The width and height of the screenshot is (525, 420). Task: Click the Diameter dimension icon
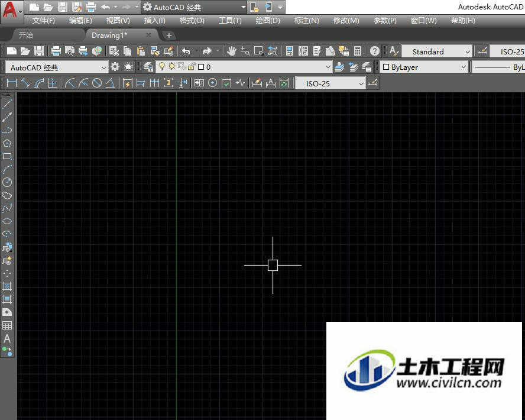coord(97,83)
